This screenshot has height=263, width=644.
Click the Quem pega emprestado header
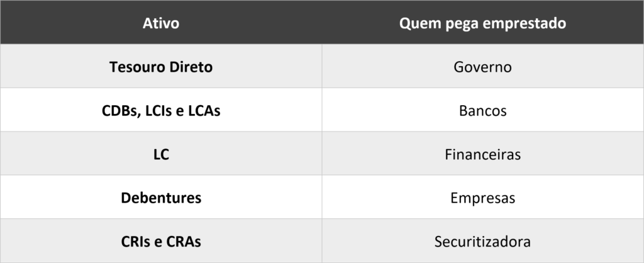pyautogui.click(x=482, y=23)
